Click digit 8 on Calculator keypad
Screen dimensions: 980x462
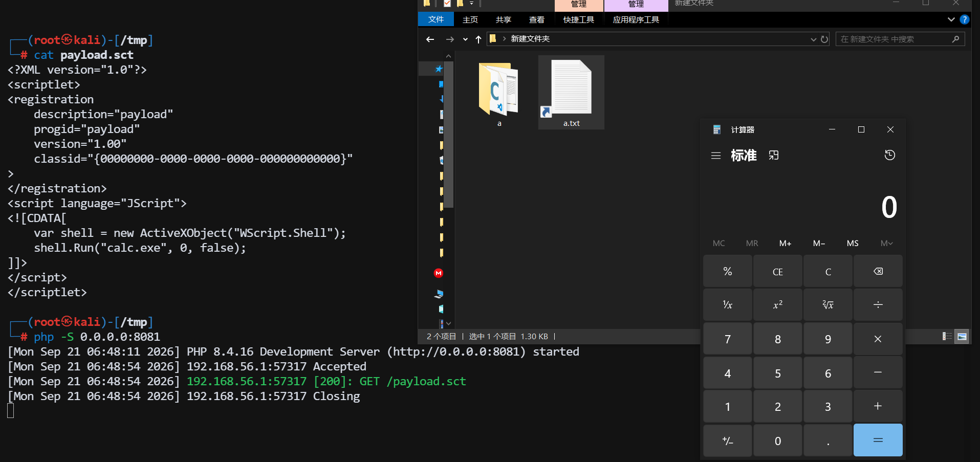tap(778, 339)
